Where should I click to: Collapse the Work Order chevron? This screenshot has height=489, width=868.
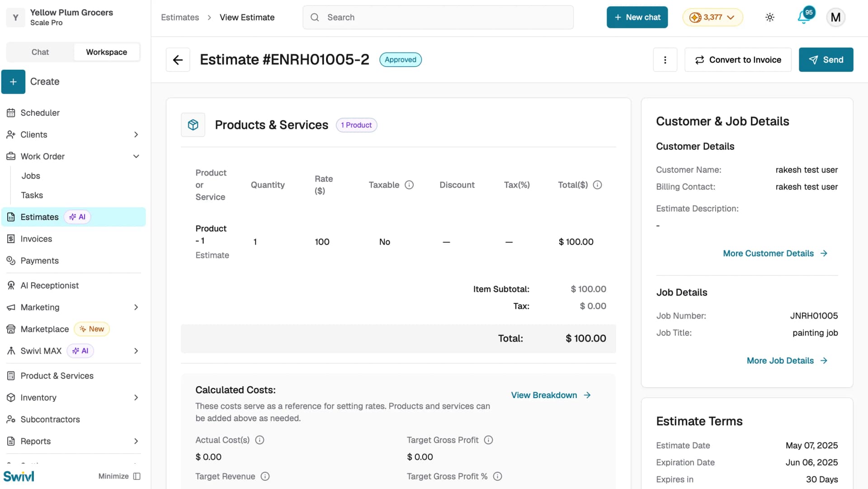(x=136, y=157)
